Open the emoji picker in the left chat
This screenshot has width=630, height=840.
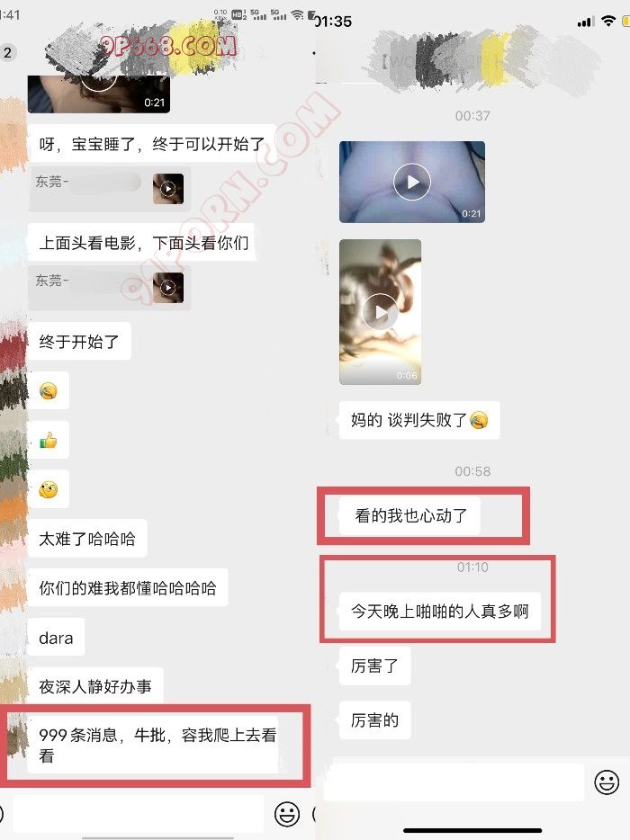coord(287,814)
